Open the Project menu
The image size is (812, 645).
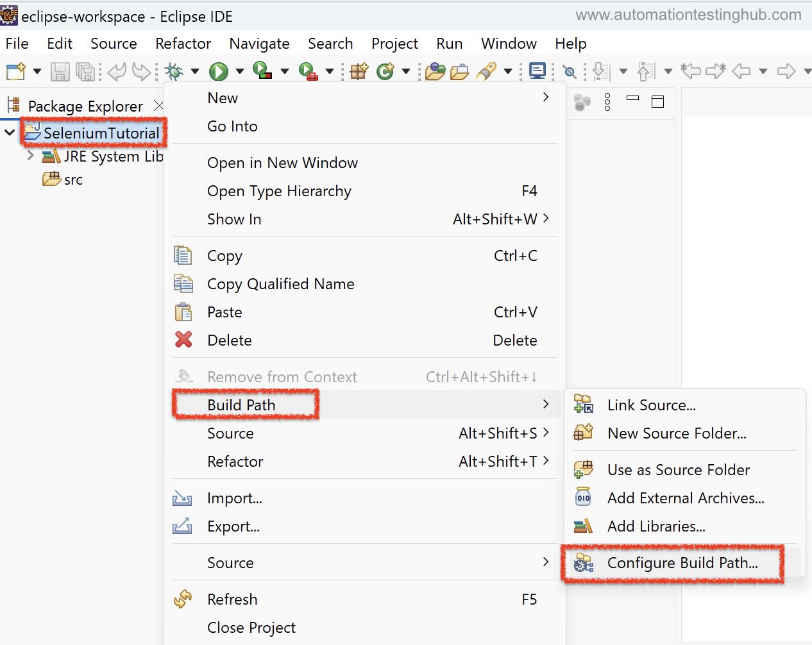[x=394, y=43]
